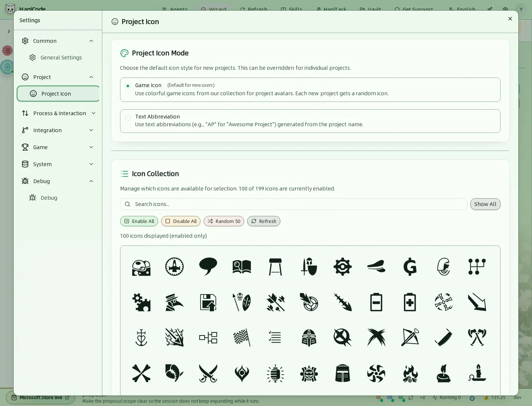Open the Microsoft Store live link

point(41,398)
